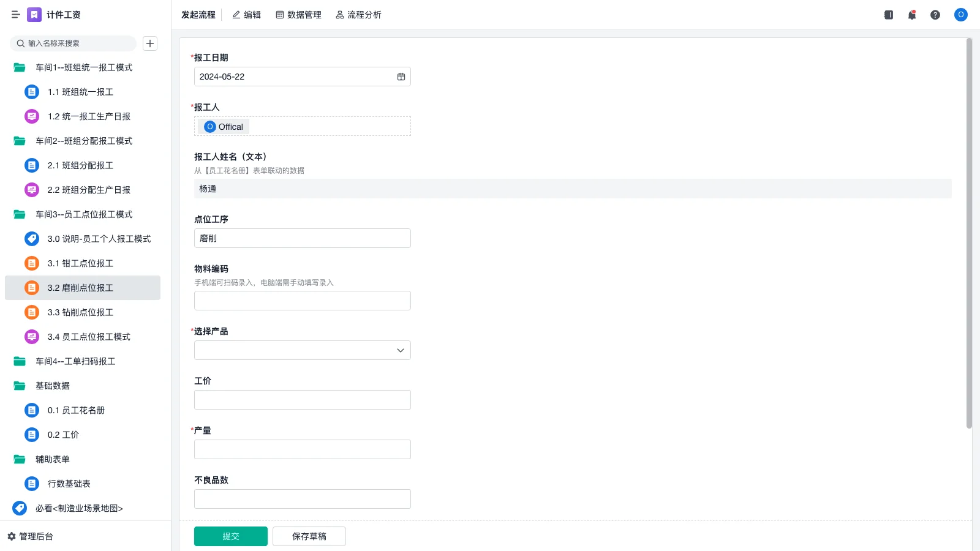Click the Offical tag in 报工人 field

click(222, 126)
